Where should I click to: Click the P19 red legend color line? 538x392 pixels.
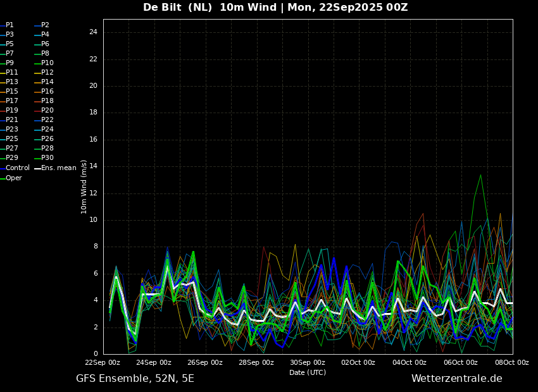[3, 111]
